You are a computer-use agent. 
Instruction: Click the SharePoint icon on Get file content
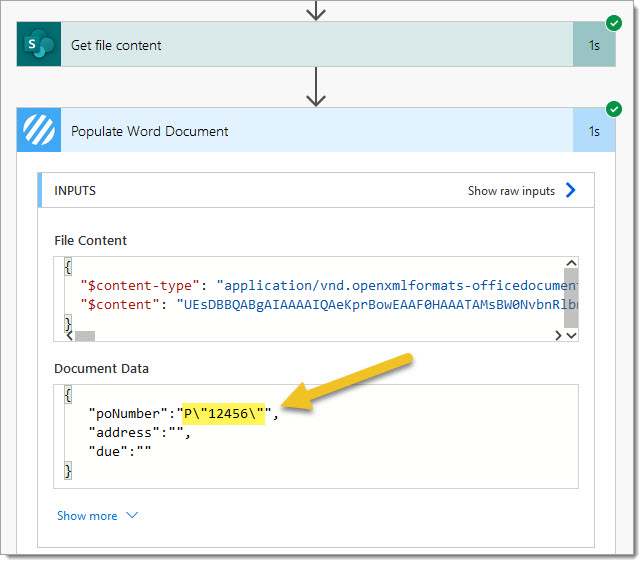pyautogui.click(x=39, y=45)
